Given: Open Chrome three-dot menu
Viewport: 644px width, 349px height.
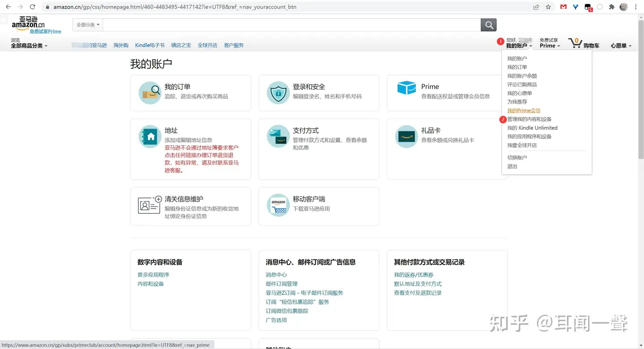Looking at the screenshot, I should (x=636, y=7).
